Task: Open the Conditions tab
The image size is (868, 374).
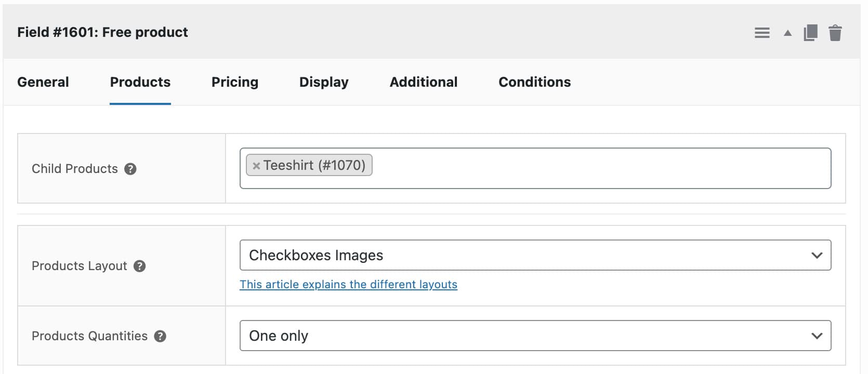Action: 534,82
